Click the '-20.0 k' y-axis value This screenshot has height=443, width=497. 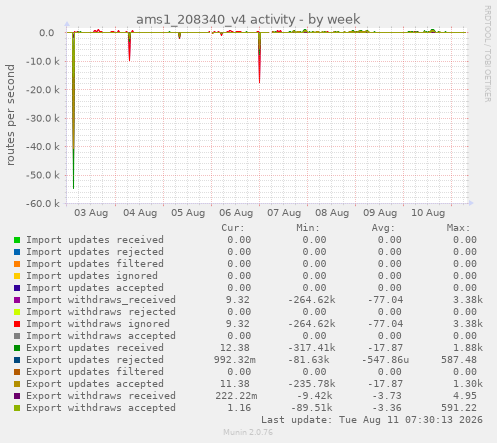pos(43,90)
